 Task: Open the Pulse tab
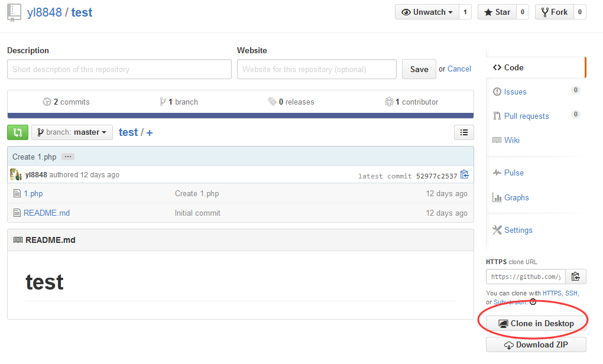point(514,173)
